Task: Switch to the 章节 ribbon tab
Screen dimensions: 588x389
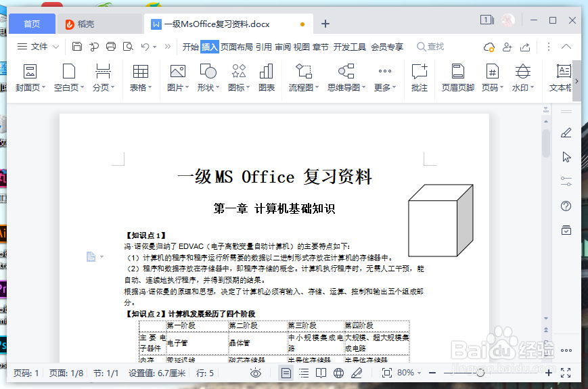Action: [x=321, y=47]
